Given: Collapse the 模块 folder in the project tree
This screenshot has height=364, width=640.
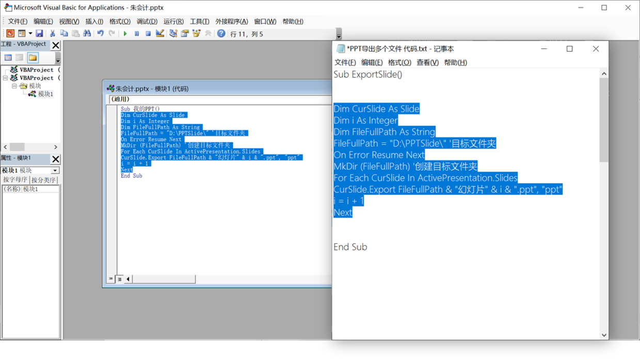Looking at the screenshot, I should tap(14, 86).
